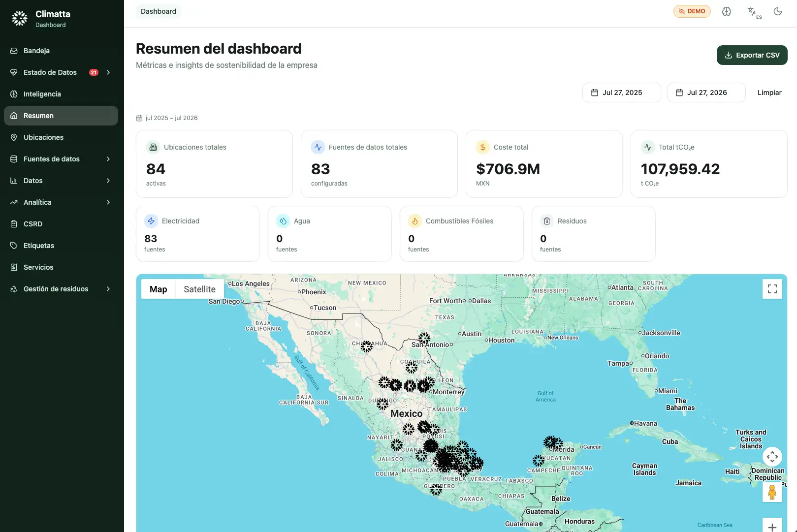
Task: Click the location marker in Durango
Action: 383,405
